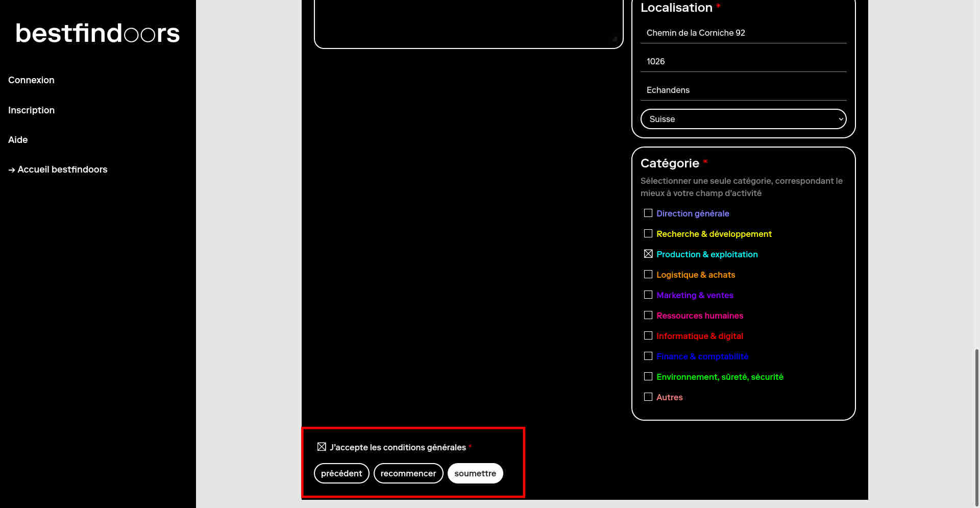This screenshot has height=508, width=980.
Task: Click the Catégorie heading
Action: (670, 163)
